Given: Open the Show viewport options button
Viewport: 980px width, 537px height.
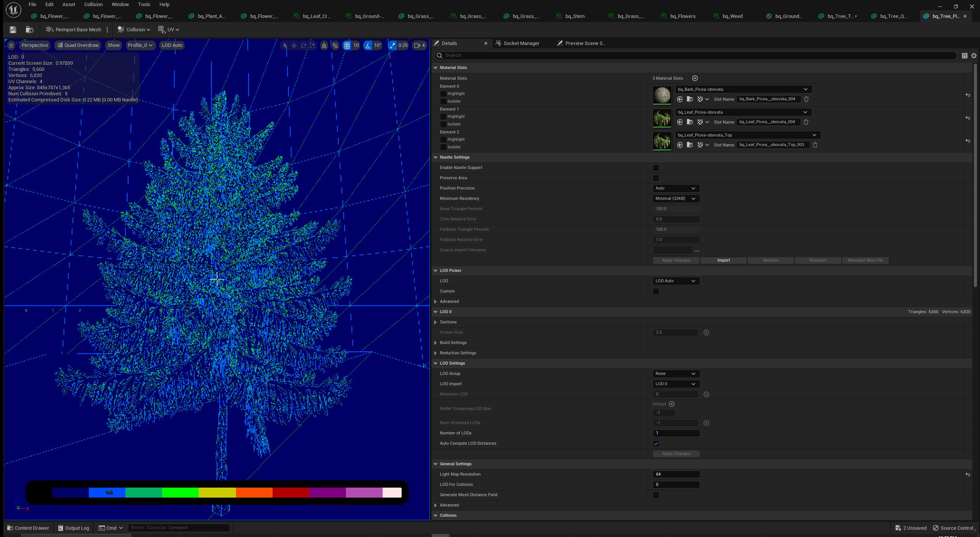Looking at the screenshot, I should (x=113, y=45).
